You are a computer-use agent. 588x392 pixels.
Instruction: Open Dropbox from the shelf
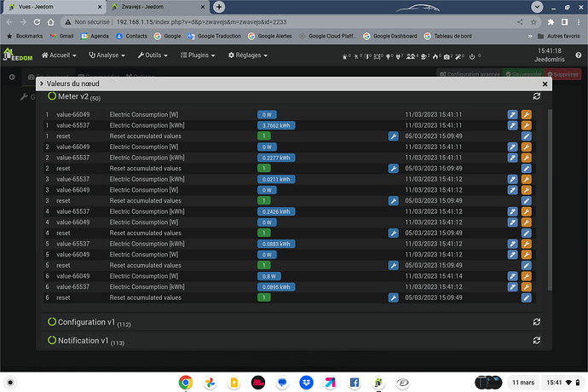point(307,383)
